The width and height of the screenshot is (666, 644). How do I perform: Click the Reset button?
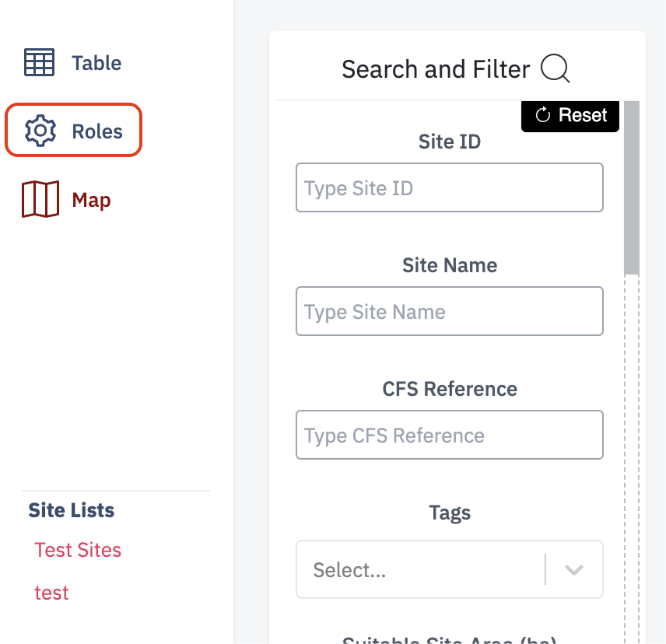[570, 115]
